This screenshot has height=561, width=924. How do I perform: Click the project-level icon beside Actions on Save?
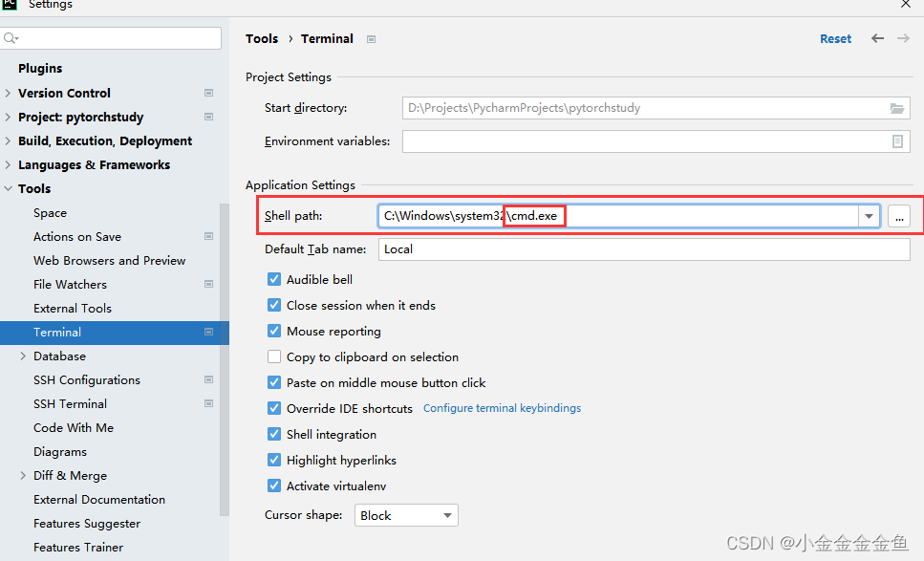click(x=208, y=236)
